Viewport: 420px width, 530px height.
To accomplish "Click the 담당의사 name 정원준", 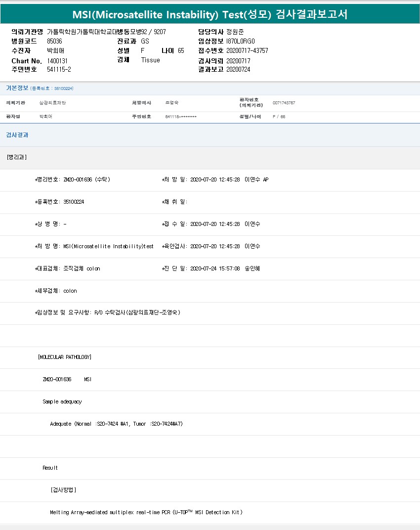I will tap(235, 32).
